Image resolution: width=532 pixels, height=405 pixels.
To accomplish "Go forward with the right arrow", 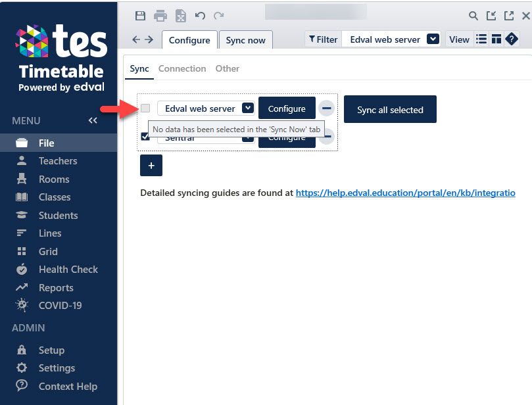I will pos(149,39).
